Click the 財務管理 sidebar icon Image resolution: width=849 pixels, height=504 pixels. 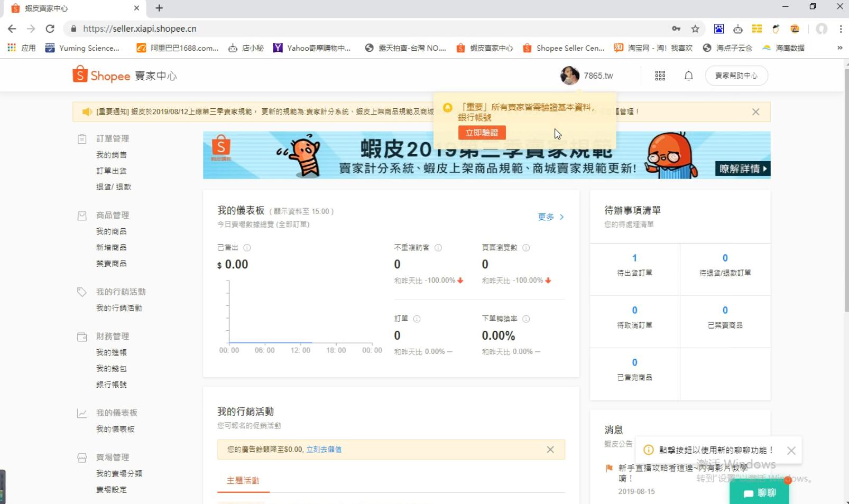pyautogui.click(x=82, y=337)
